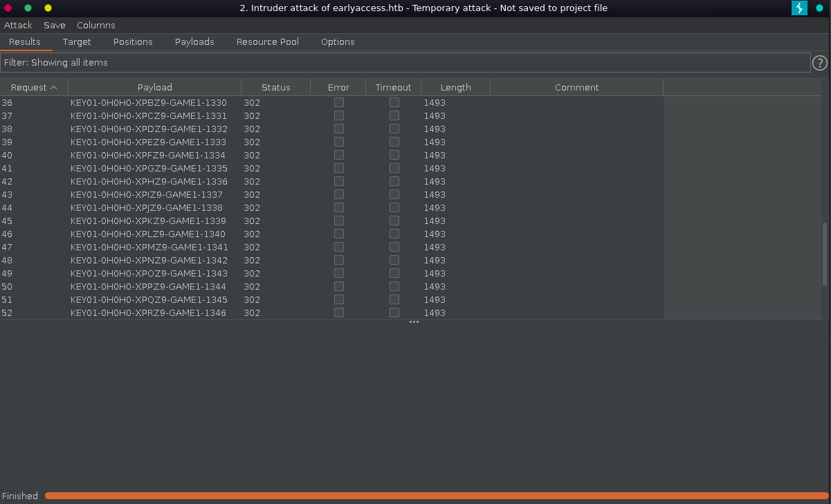Toggle Timeout checkbox for request 44

tap(394, 207)
